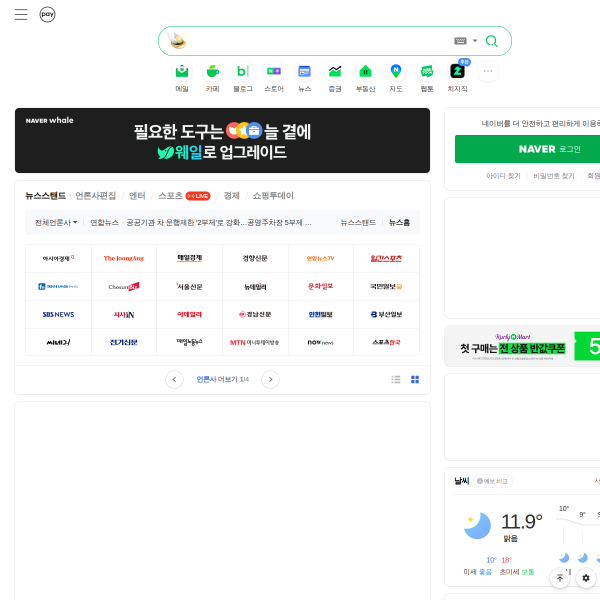Select the 뉴스스탠드 tab

(46, 196)
